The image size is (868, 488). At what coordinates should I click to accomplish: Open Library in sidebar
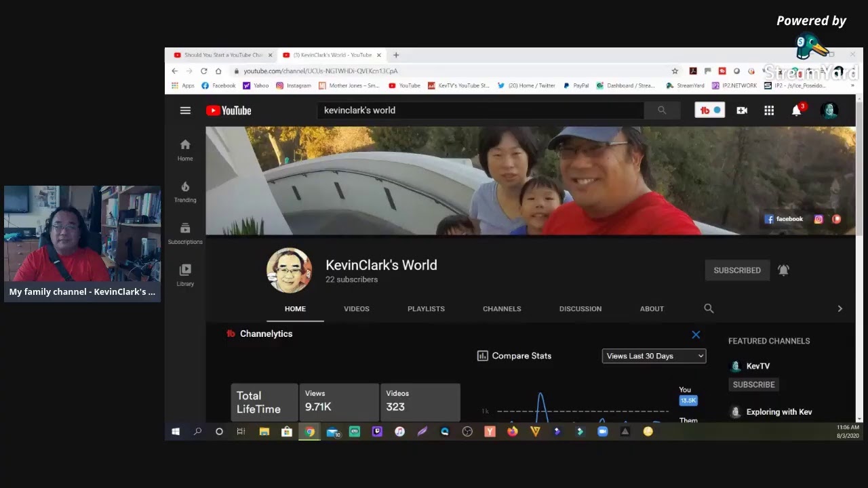point(185,274)
